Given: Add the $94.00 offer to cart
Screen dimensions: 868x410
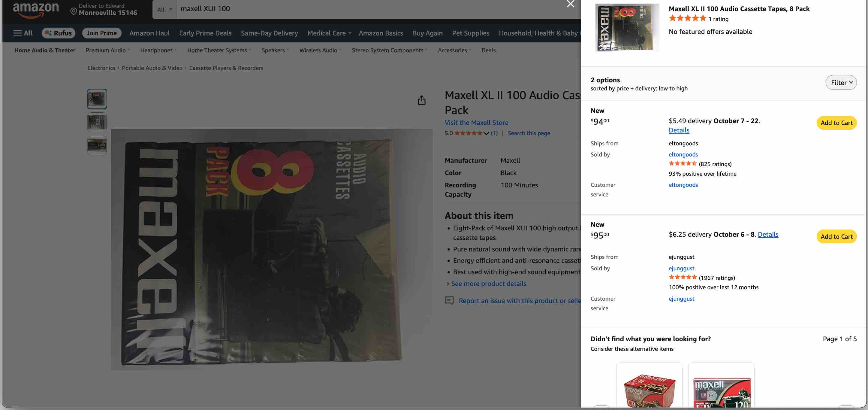Looking at the screenshot, I should pos(836,123).
